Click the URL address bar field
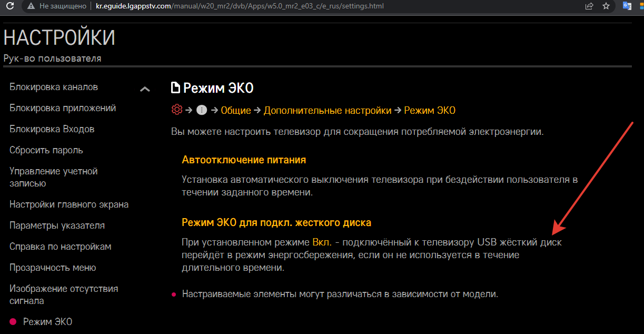 pos(316,6)
